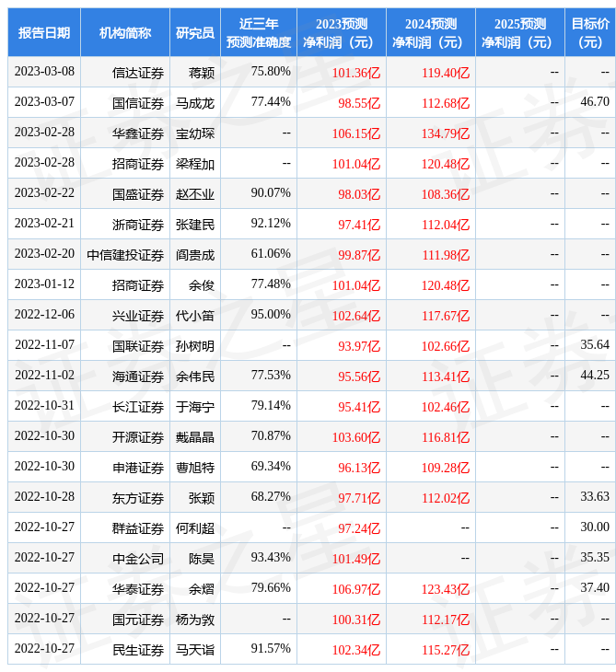Screen dimensions: 616x672
Task: Click target price 37.40
Action: point(595,588)
